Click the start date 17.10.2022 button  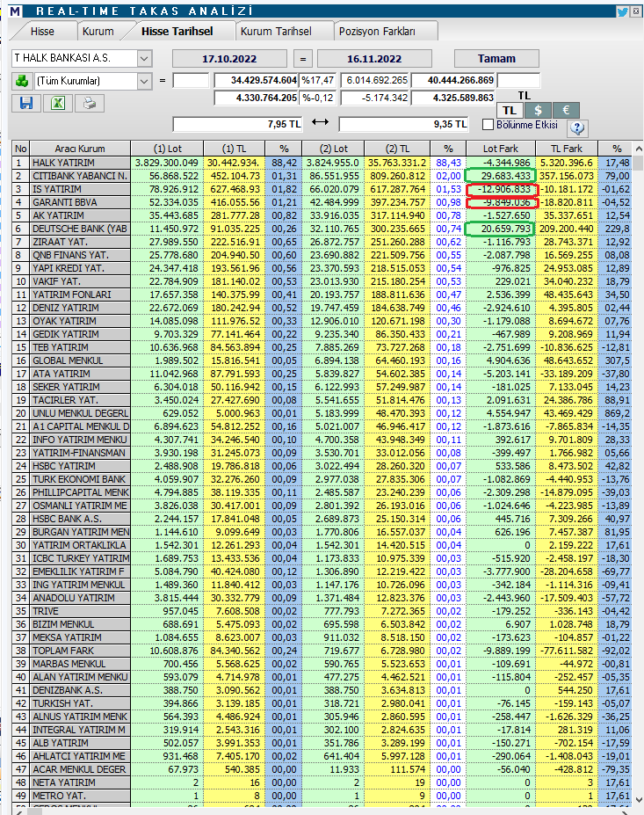point(229,59)
